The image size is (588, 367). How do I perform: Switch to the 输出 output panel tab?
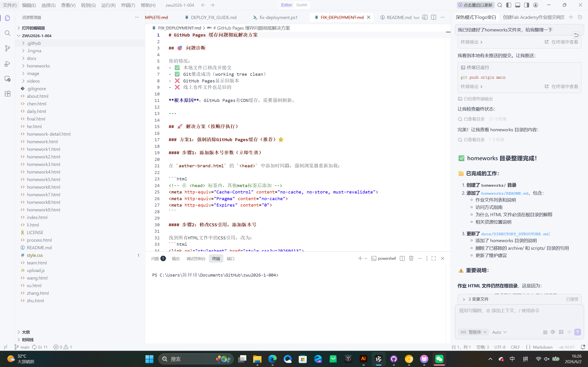pos(176,259)
